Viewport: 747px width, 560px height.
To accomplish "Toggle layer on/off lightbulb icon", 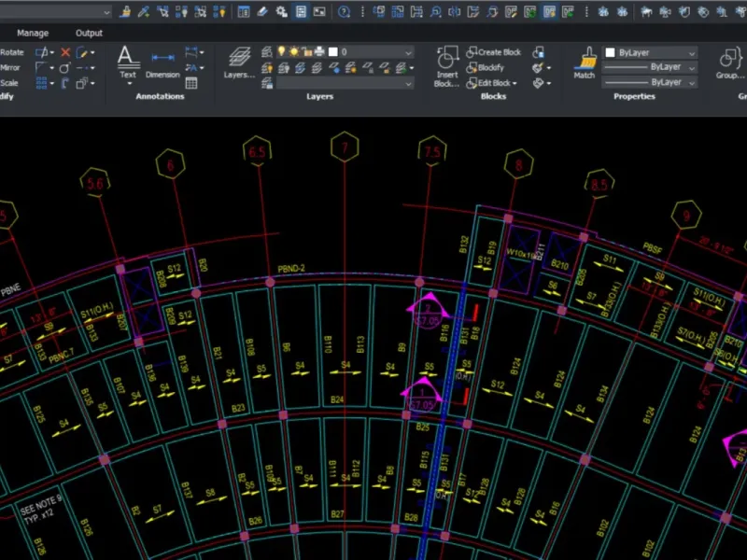I will (x=280, y=52).
